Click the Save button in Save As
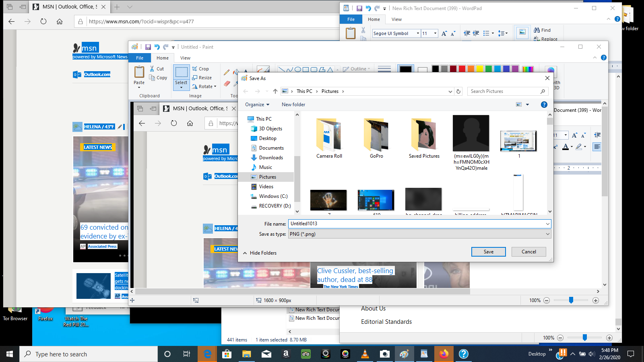Image resolution: width=644 pixels, height=362 pixels. [x=489, y=252]
